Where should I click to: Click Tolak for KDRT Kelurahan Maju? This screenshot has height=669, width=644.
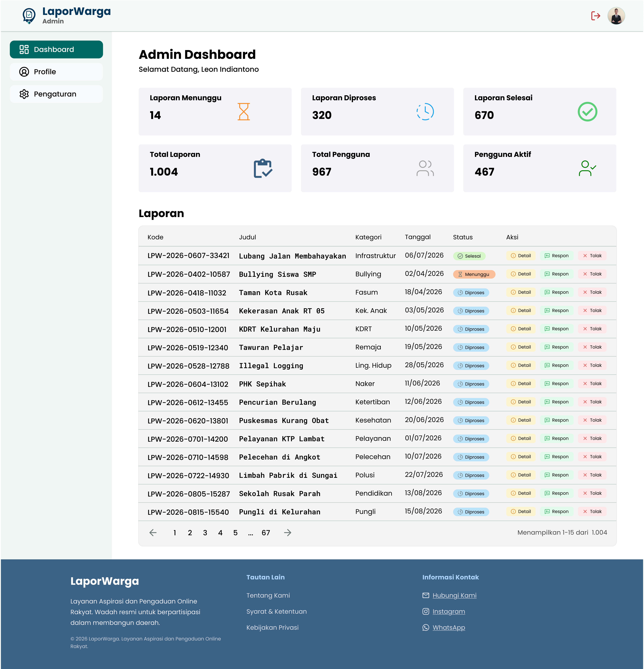coord(592,329)
